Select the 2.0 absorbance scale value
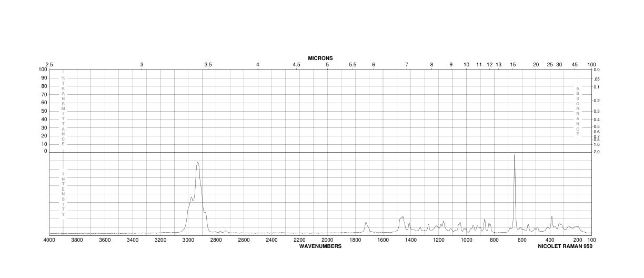 tap(597, 152)
